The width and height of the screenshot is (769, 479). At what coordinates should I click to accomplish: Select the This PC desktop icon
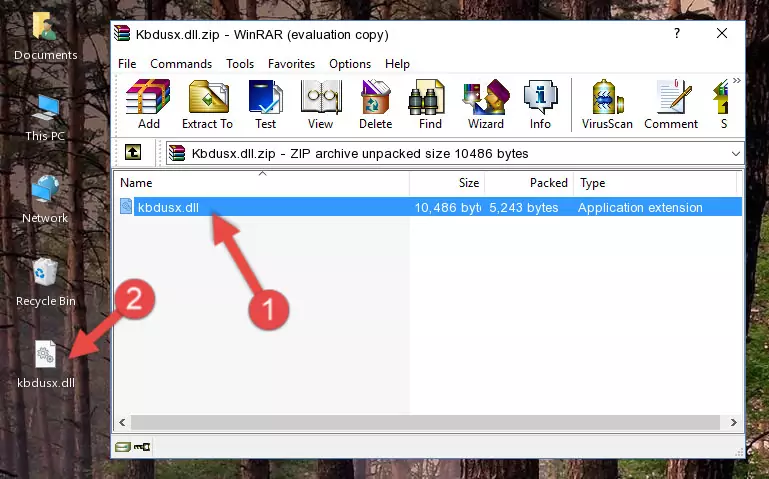click(x=45, y=119)
